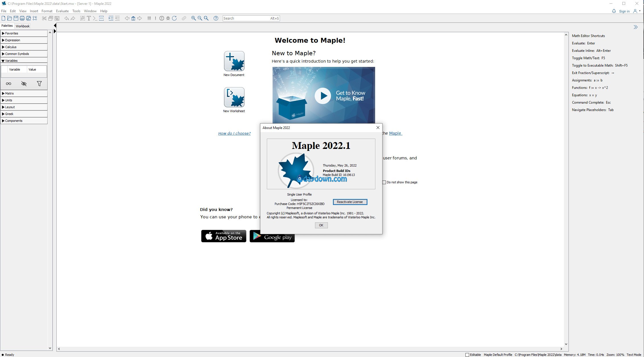Screen dimensions: 644x357
Task: Click the zoom in magnifier icon
Action: coord(193,18)
